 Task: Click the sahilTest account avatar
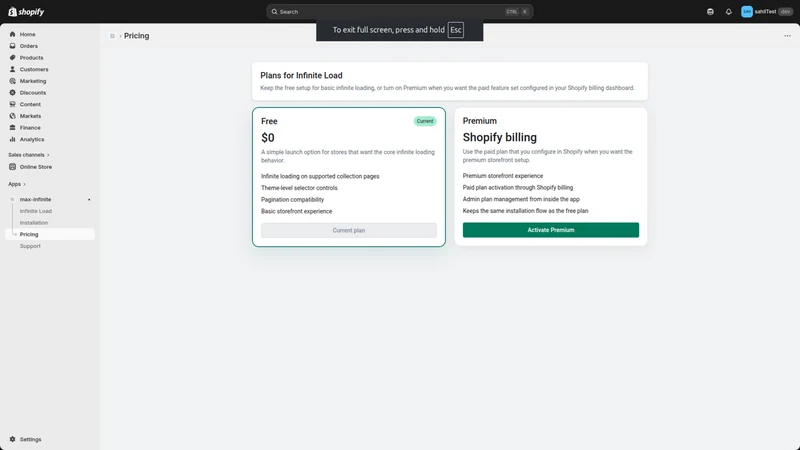pos(747,12)
